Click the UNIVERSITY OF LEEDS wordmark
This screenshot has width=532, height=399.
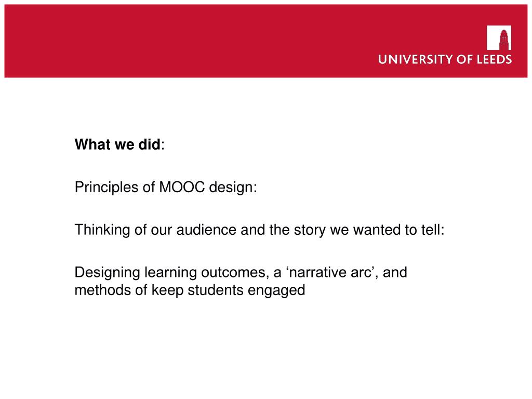(x=445, y=59)
